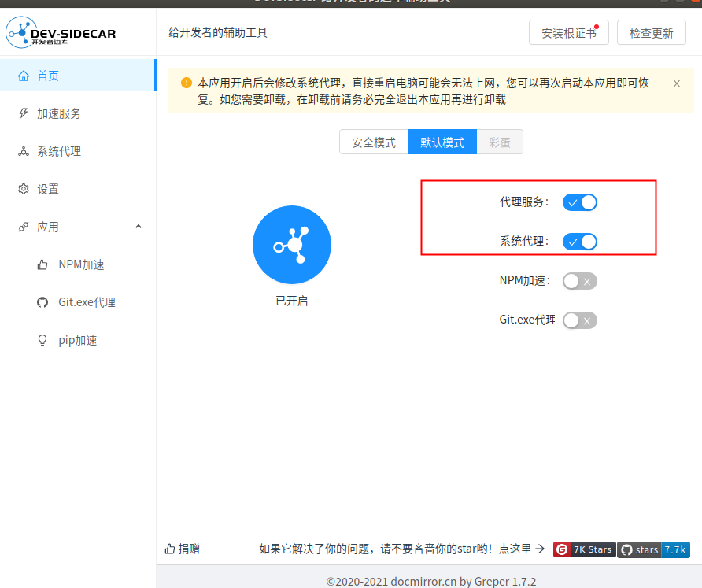The height and width of the screenshot is (588, 702).
Task: Turn off the 系统代理 switch
Action: (x=580, y=242)
